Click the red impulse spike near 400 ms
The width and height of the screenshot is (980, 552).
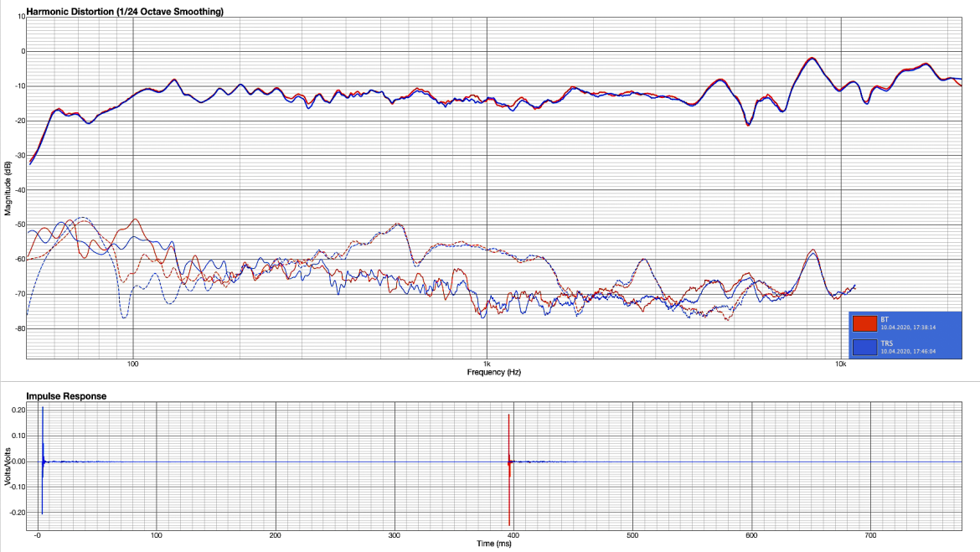pos(509,469)
